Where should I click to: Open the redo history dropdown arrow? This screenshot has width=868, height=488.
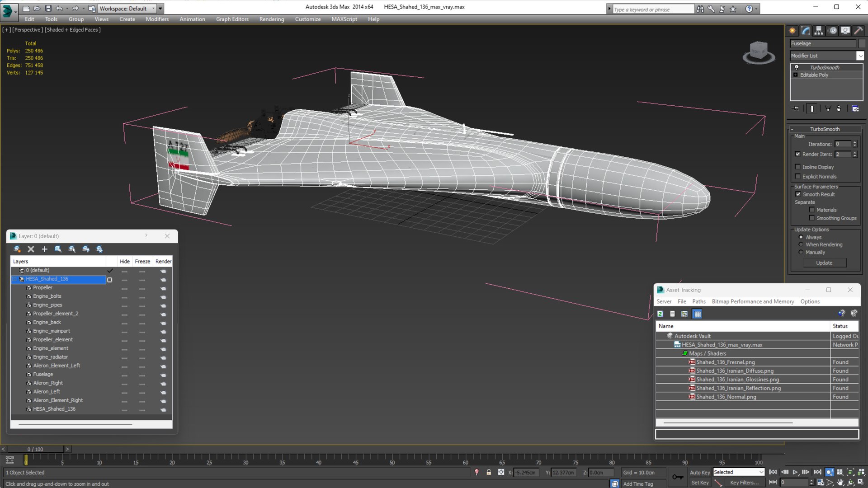click(x=83, y=9)
